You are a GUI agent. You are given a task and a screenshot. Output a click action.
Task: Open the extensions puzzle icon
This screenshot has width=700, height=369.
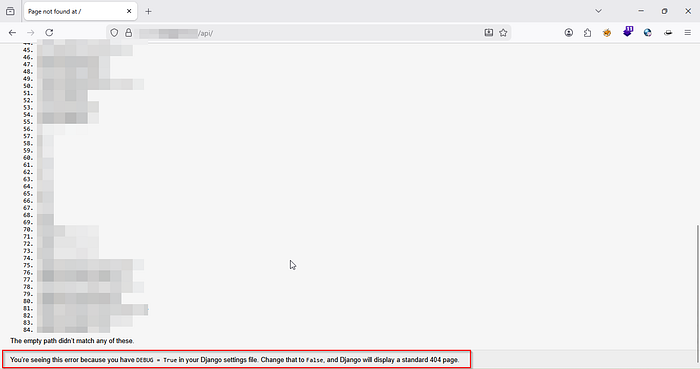(588, 33)
